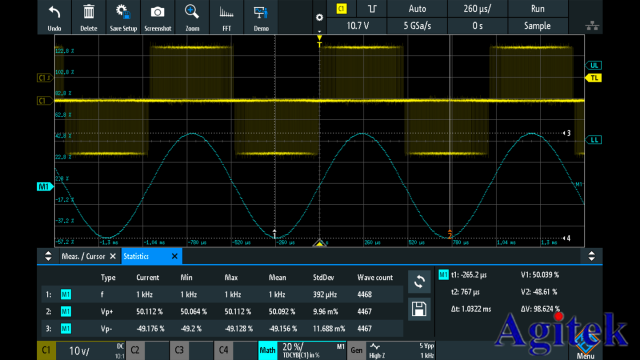Close the Statistics tab
This screenshot has width=640, height=360.
[175, 256]
